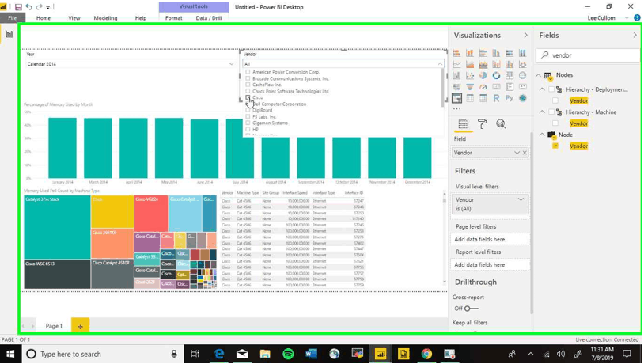The image size is (644, 364).
Task: Check Vendor under Hierarchy - Machine
Action: tap(555, 123)
